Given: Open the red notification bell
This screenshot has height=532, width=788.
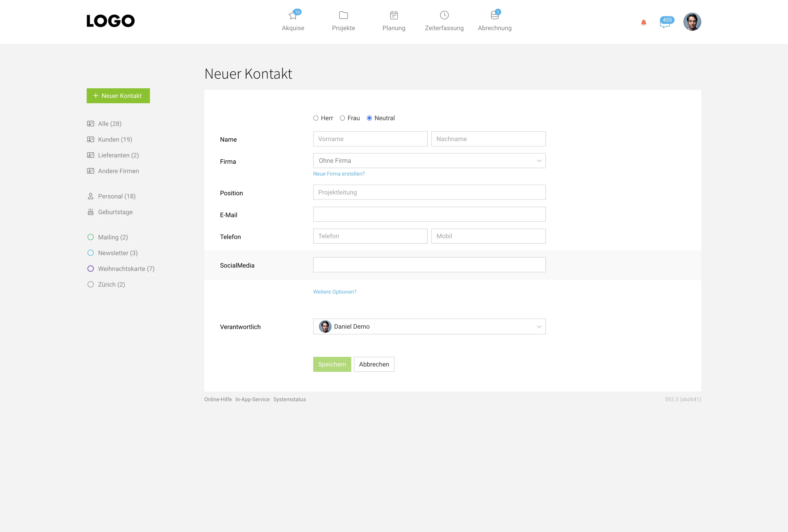Looking at the screenshot, I should [x=643, y=22].
